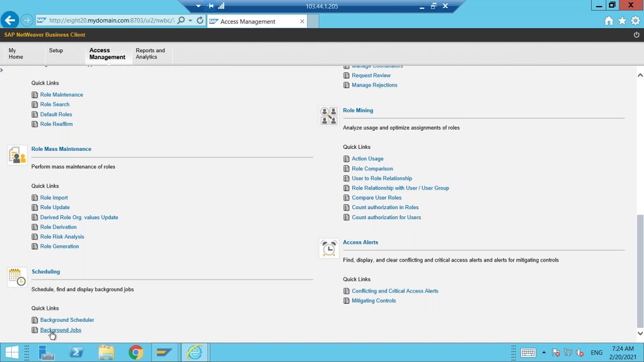Open File Explorer from the taskbar
This screenshot has height=362, width=644.
(x=106, y=352)
